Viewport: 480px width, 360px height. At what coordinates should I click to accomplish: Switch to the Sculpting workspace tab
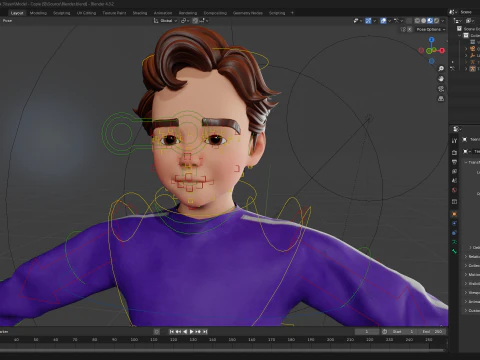pos(62,13)
